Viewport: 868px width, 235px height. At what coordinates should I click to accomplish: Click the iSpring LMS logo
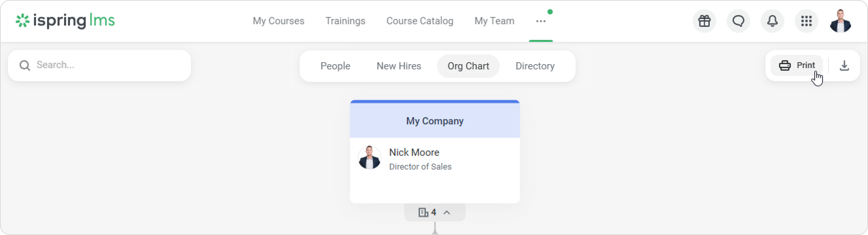[x=65, y=21]
